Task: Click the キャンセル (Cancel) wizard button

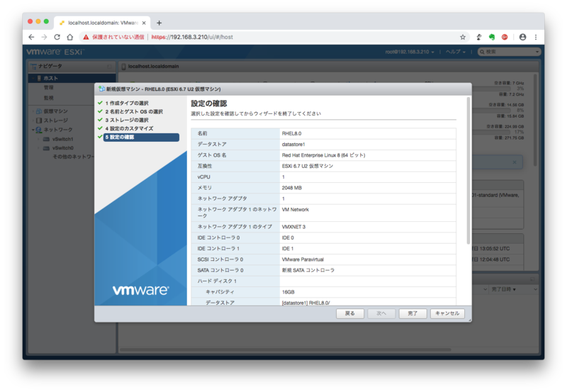Action: [447, 313]
